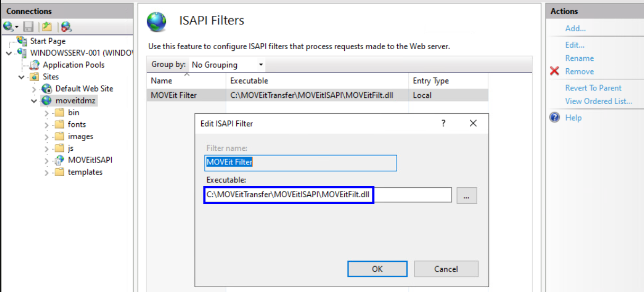
Task: Click the blue Help question-mark icon
Action: coord(554,117)
